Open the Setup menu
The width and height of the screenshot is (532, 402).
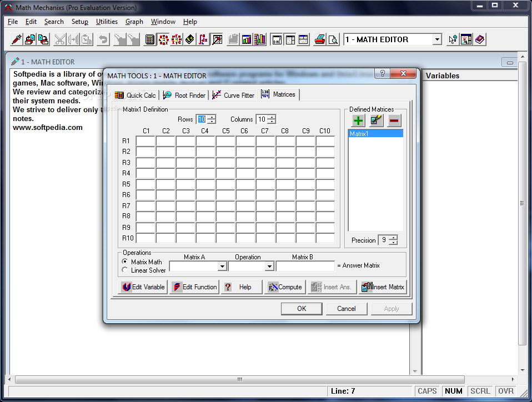click(80, 22)
